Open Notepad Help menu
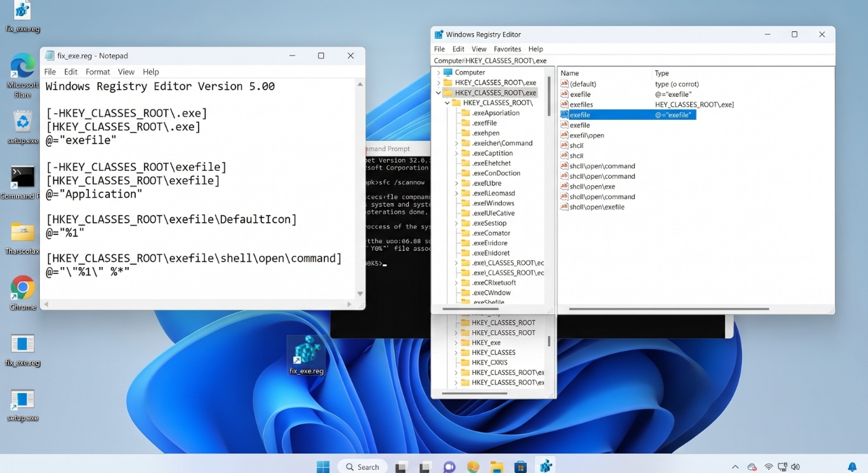The height and width of the screenshot is (473, 868). (151, 72)
